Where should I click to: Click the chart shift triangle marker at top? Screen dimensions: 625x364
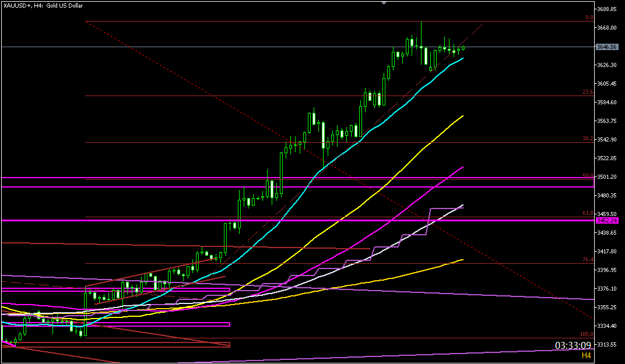(x=383, y=3)
